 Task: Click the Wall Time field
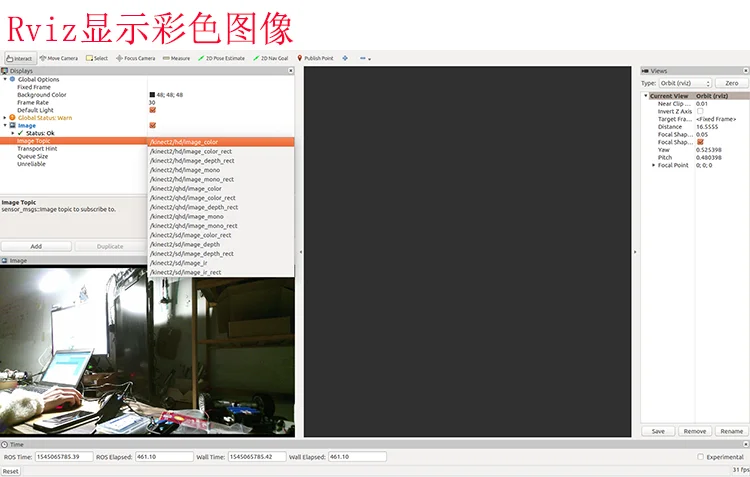257,457
